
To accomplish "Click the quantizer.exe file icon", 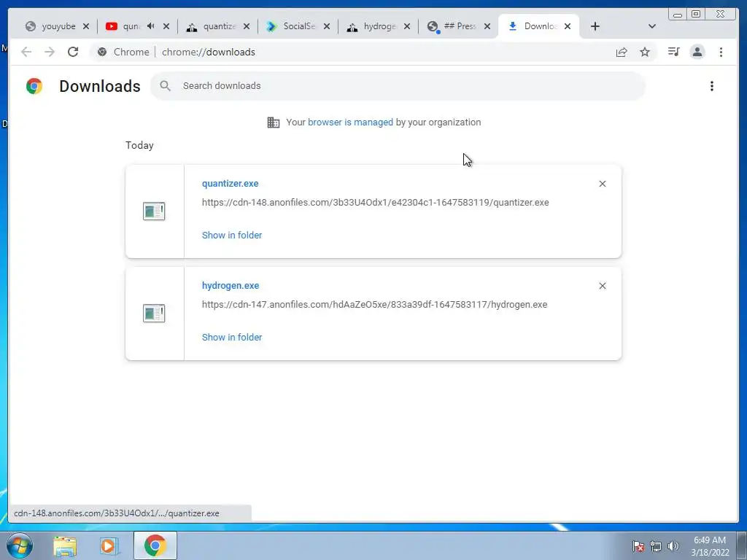I will (x=154, y=211).
